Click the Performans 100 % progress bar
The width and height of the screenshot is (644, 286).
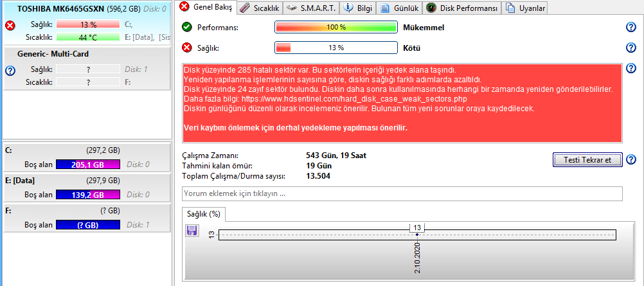click(x=336, y=28)
